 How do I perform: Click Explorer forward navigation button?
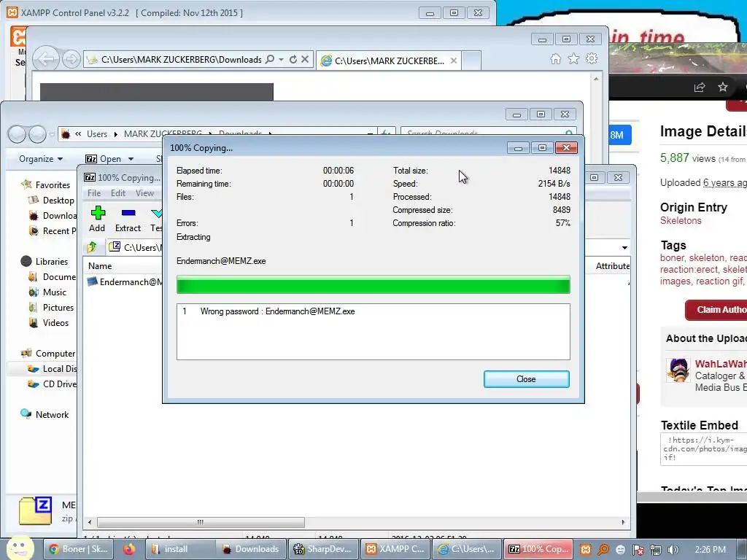(x=38, y=134)
